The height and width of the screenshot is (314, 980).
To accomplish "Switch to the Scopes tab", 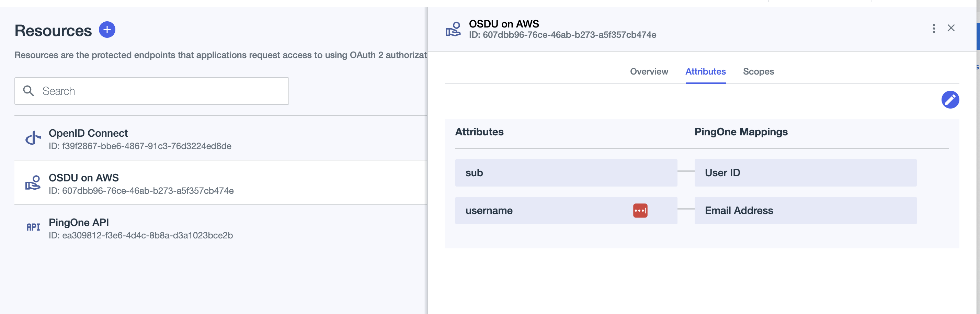I will [758, 71].
